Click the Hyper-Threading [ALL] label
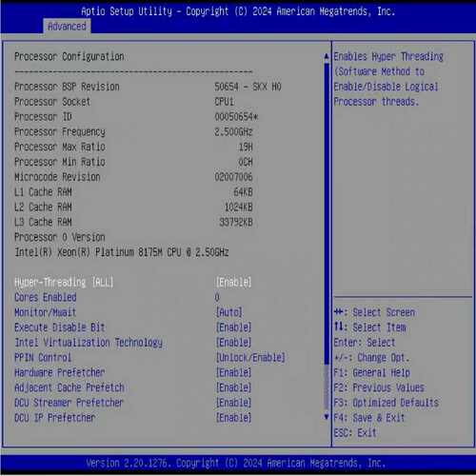The width and height of the screenshot is (476, 476). (64, 282)
